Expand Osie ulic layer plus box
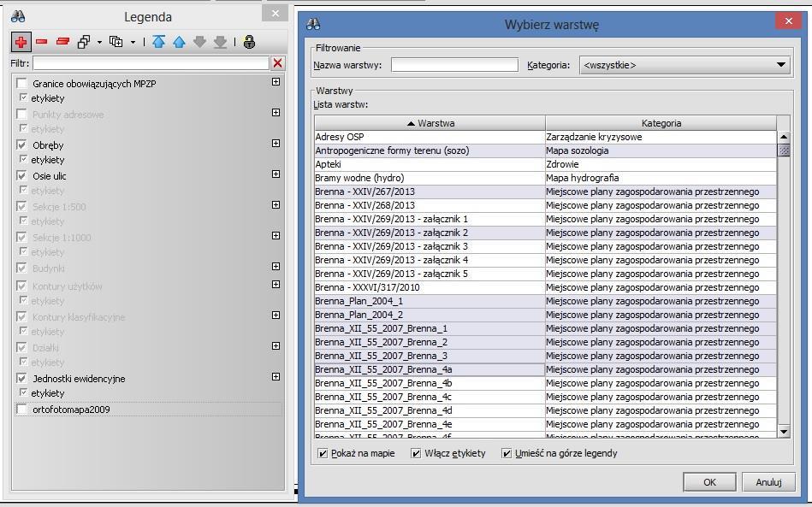Viewport: 812px width, 507px height. [x=276, y=174]
